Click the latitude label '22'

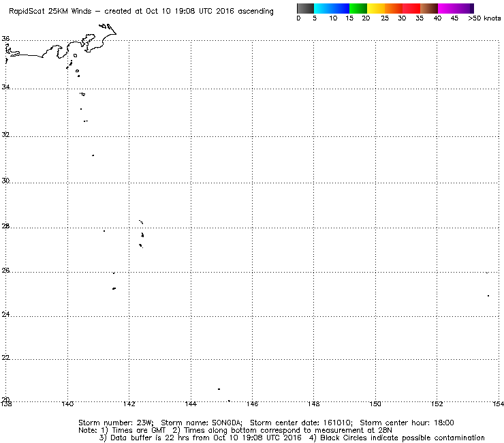(5, 357)
